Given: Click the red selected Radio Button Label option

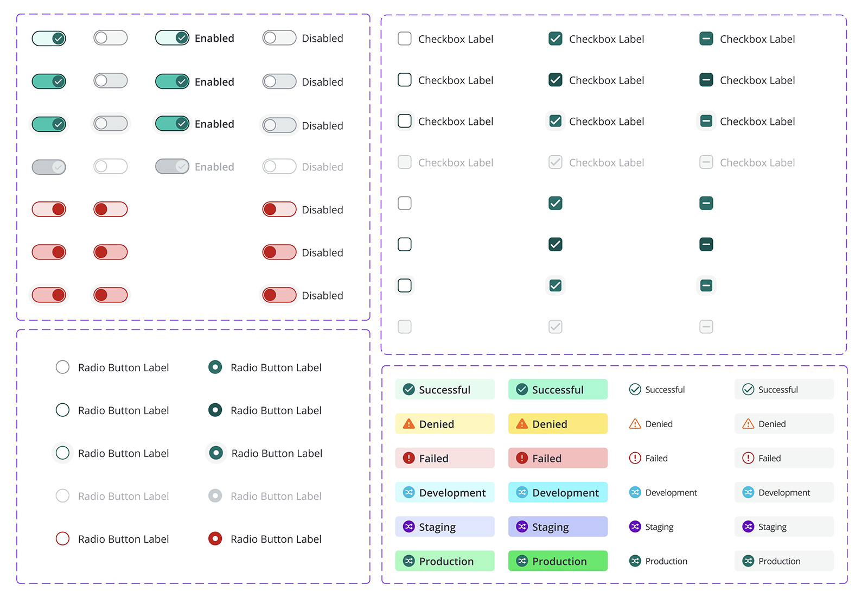Looking at the screenshot, I should (x=215, y=539).
